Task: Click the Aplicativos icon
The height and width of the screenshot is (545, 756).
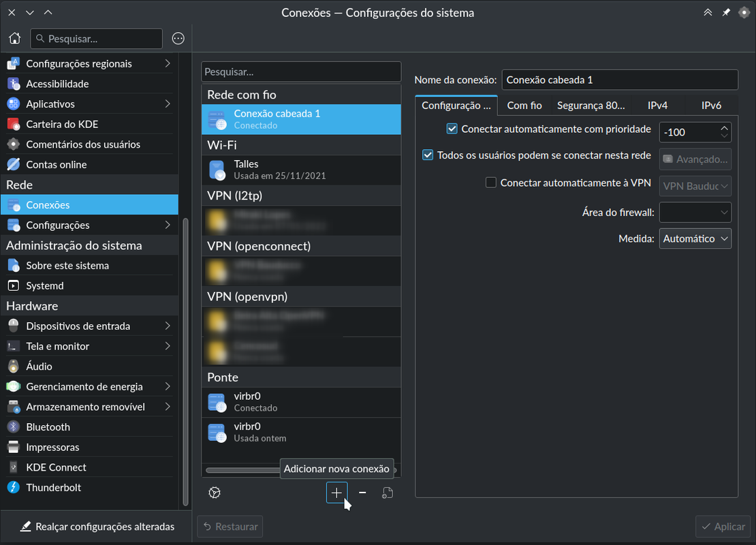Action: pos(14,104)
